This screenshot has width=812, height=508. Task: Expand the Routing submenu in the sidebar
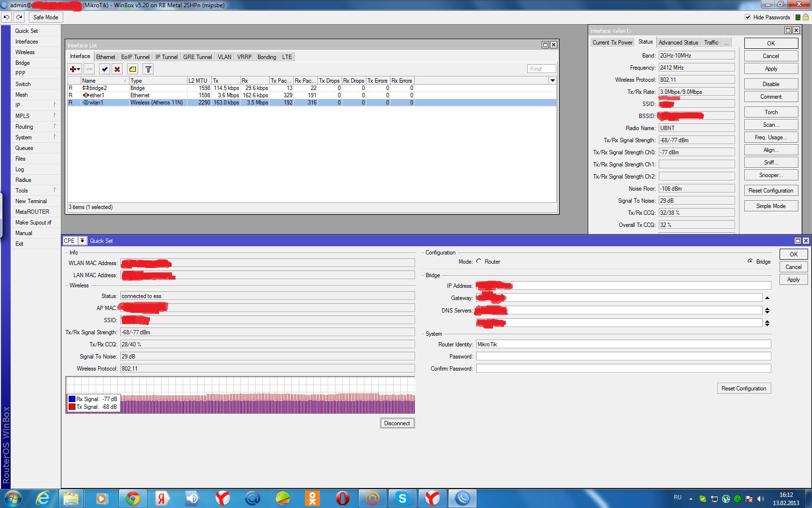pyautogui.click(x=55, y=126)
